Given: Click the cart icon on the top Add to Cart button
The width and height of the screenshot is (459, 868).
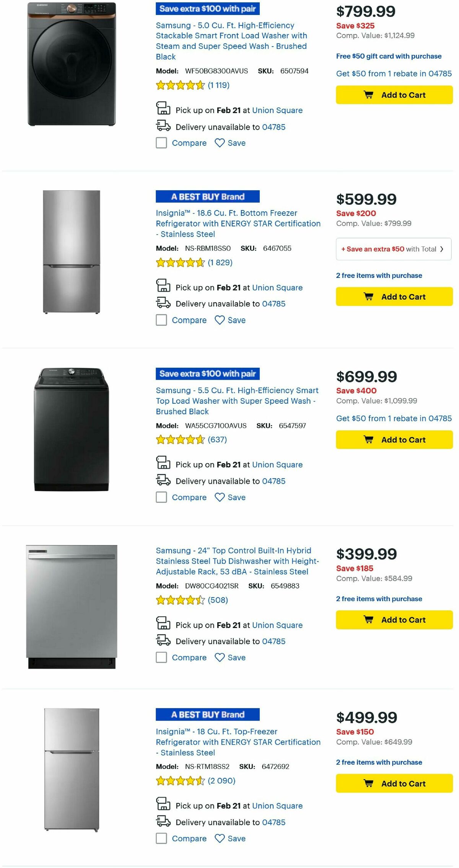Looking at the screenshot, I should coord(368,95).
